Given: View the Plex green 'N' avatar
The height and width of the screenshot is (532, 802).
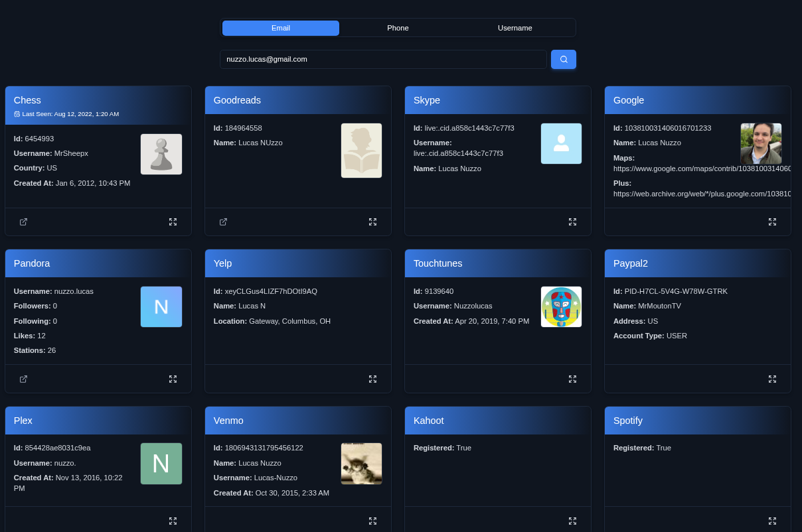Looking at the screenshot, I should (x=161, y=464).
